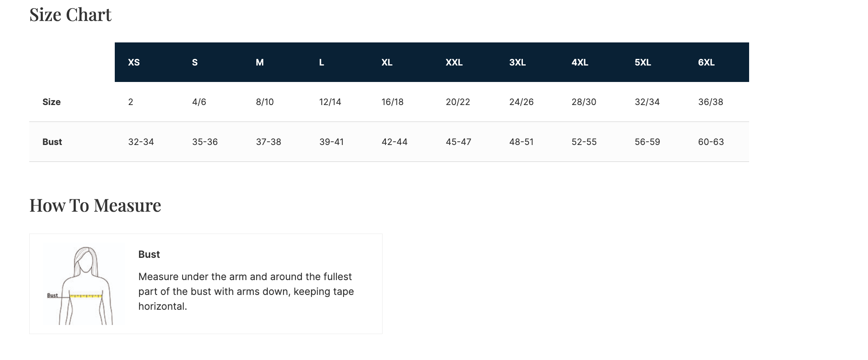The image size is (868, 360).
Task: Select the 5XL size header
Action: (643, 62)
